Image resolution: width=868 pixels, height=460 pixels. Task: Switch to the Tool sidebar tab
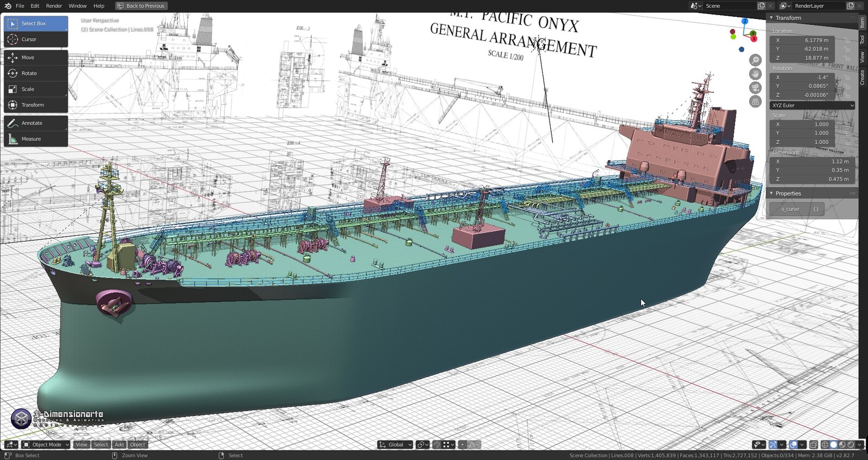coord(863,40)
